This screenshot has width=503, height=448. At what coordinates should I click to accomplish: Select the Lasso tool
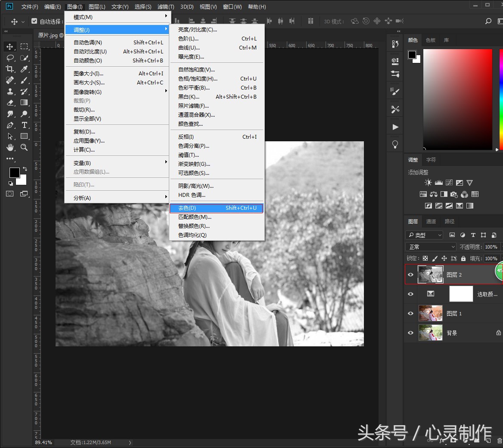10,58
